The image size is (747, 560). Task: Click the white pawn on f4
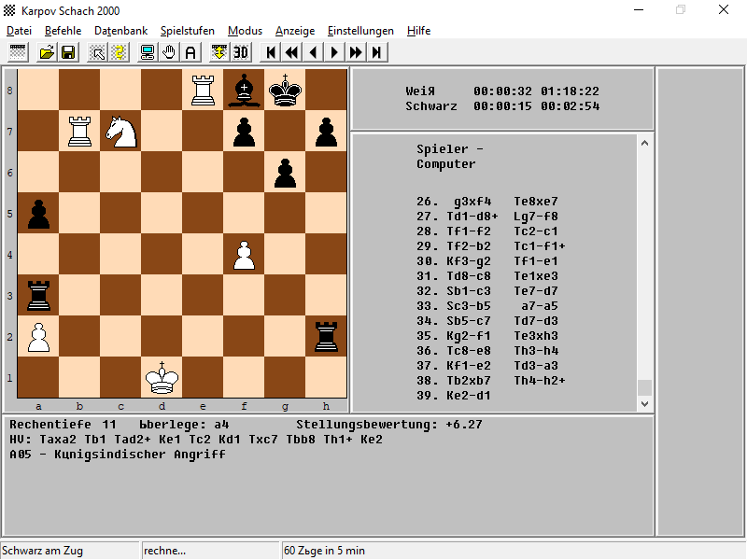(x=244, y=255)
